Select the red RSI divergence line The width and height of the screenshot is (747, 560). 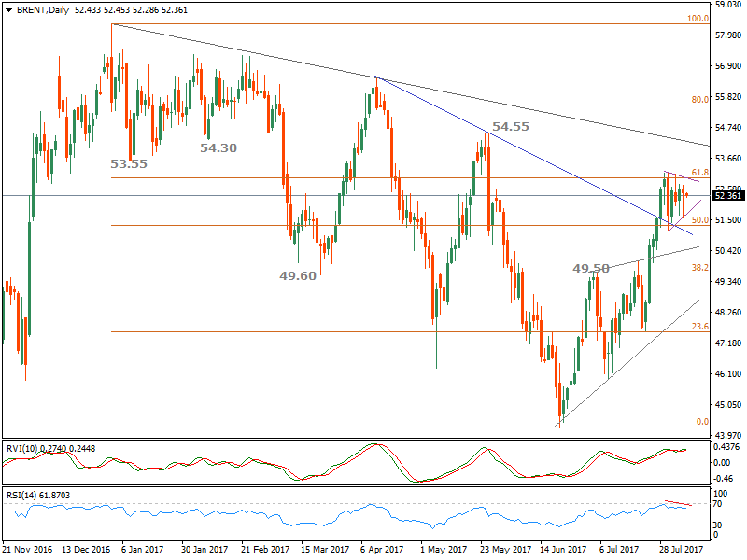[678, 503]
